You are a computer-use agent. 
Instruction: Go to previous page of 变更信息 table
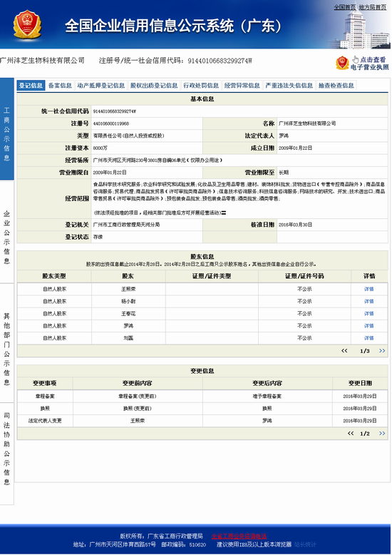coord(351,433)
